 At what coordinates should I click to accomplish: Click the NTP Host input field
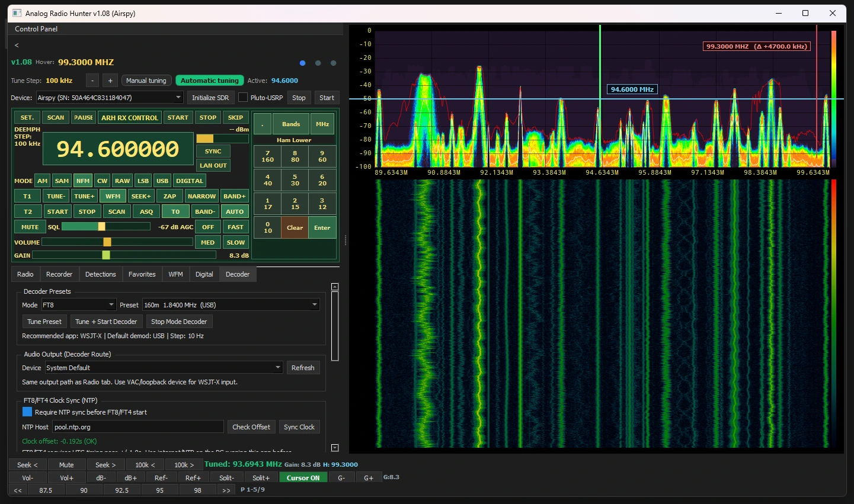[137, 426]
